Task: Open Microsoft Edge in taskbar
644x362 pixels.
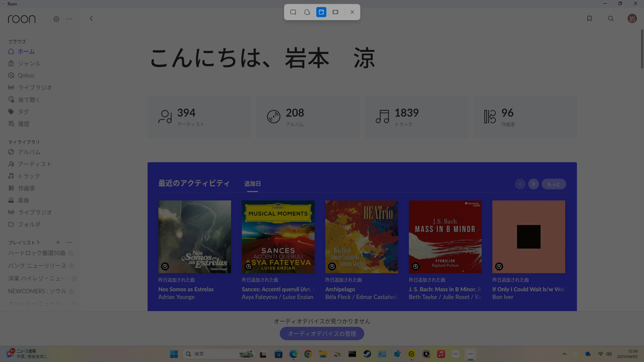Action: (293, 354)
